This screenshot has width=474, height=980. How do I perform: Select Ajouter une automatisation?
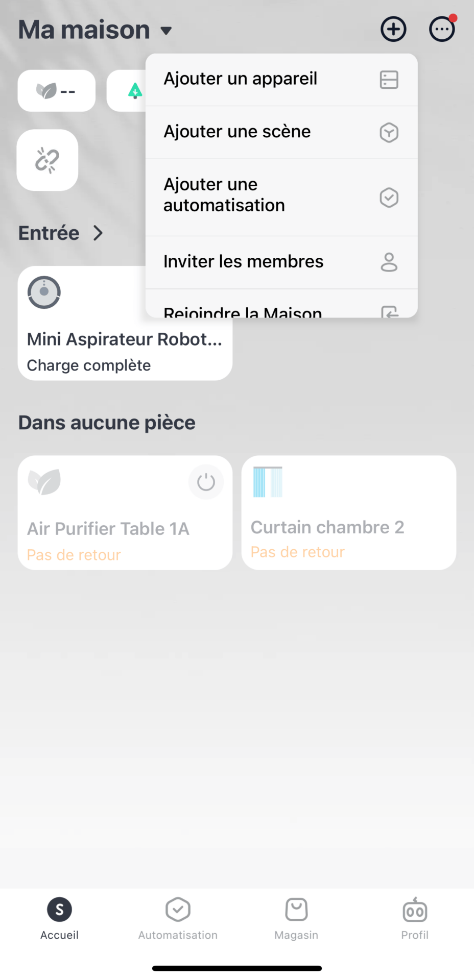(281, 196)
